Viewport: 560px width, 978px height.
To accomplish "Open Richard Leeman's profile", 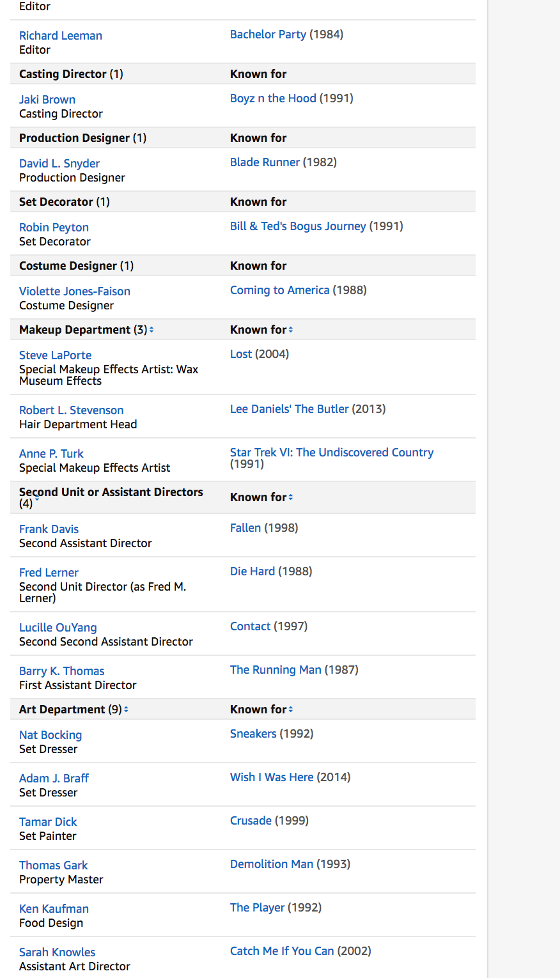I will click(61, 36).
